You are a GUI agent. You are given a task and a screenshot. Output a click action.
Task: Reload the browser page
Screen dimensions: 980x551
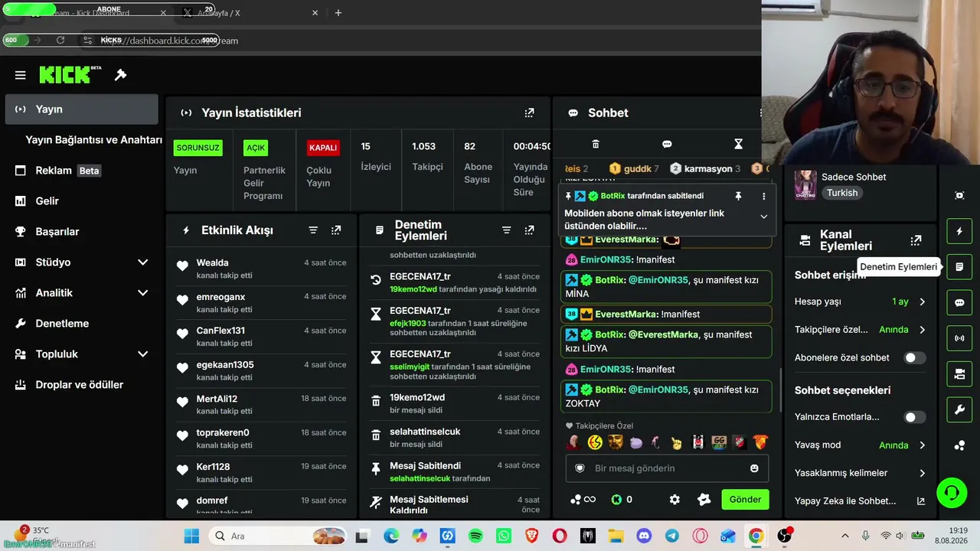(60, 41)
